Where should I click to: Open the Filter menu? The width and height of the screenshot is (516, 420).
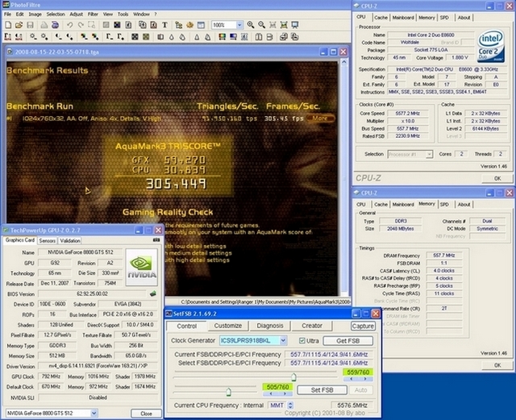click(x=93, y=15)
